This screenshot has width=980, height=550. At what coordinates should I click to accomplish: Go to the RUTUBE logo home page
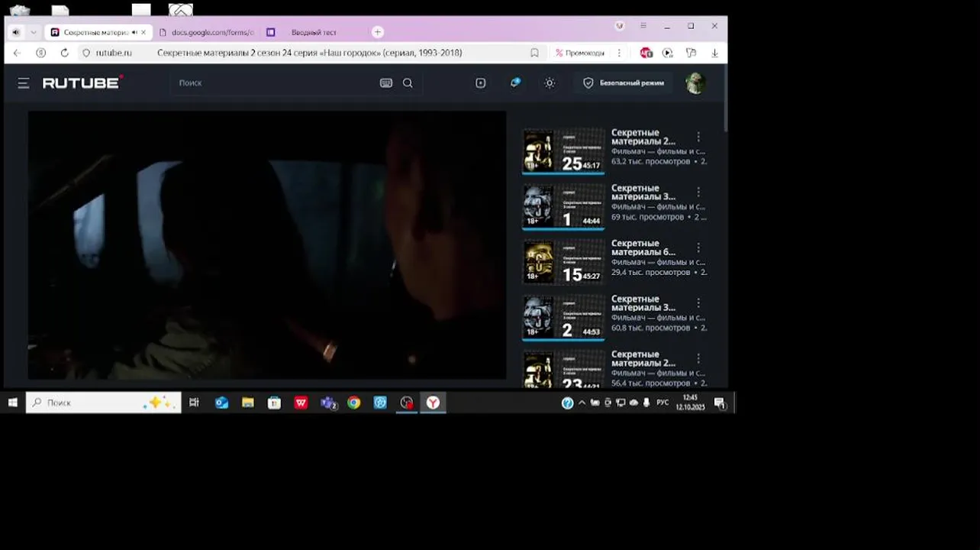pyautogui.click(x=82, y=82)
